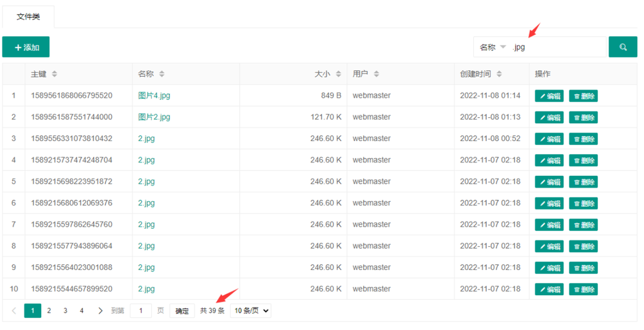Sort by 用户 column arrows
This screenshot has height=330, width=644.
376,74
